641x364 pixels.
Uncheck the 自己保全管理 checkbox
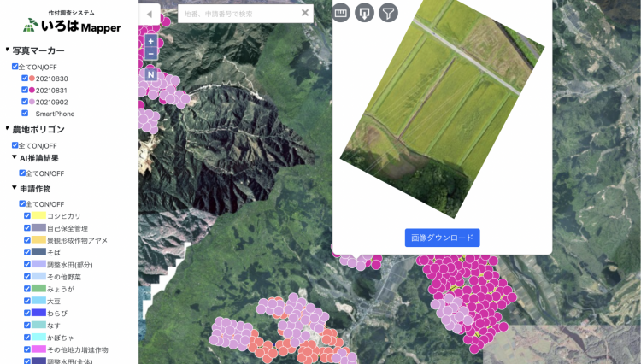click(x=27, y=228)
